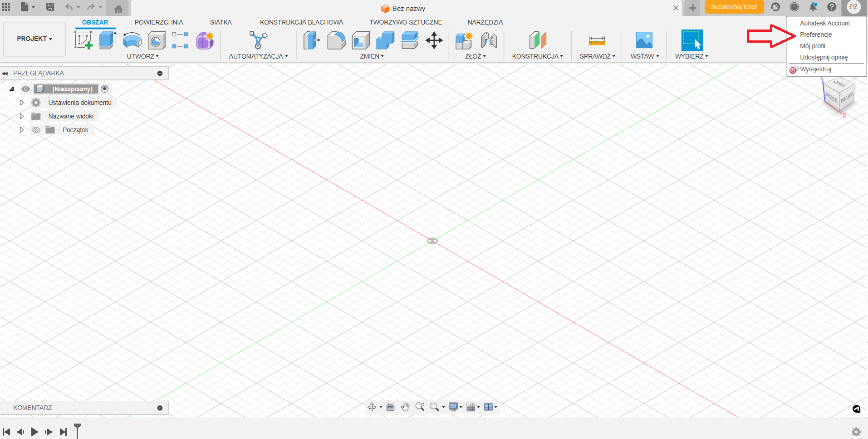Select the Revolve tool icon
868x439 pixels.
[132, 40]
